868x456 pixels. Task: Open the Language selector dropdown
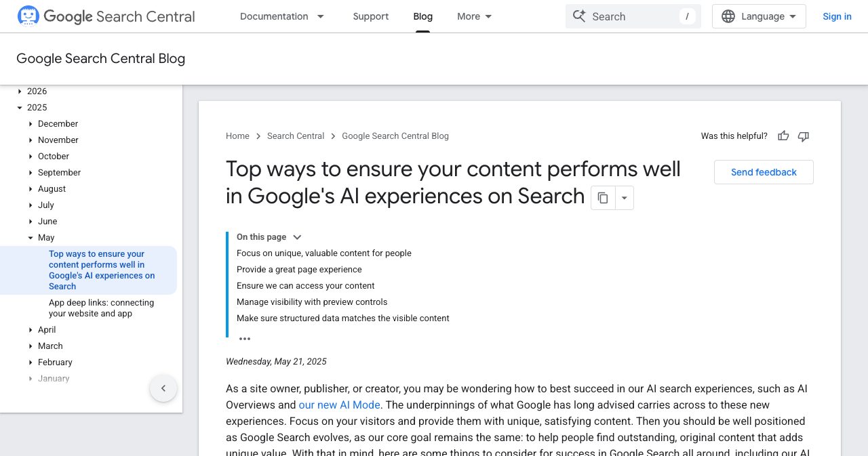(759, 16)
